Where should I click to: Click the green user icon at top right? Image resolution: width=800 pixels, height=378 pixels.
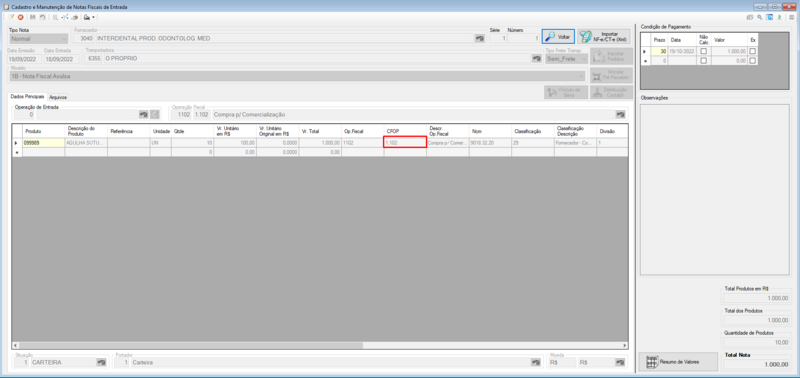click(779, 17)
